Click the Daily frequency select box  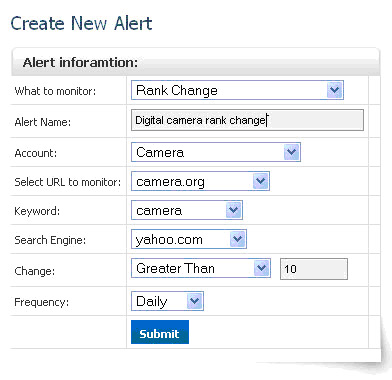167,301
